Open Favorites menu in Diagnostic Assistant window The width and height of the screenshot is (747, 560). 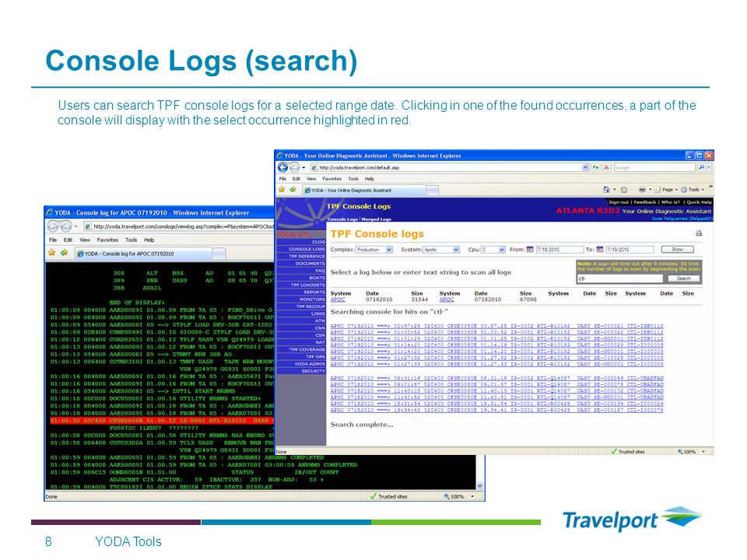tap(332, 179)
